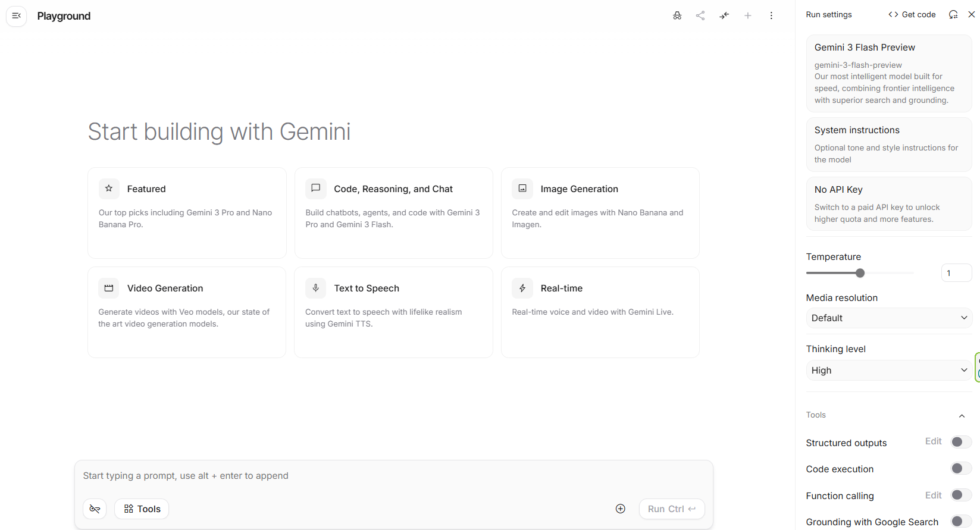Click the Temperature value input field
The image size is (980, 530).
pyautogui.click(x=956, y=273)
